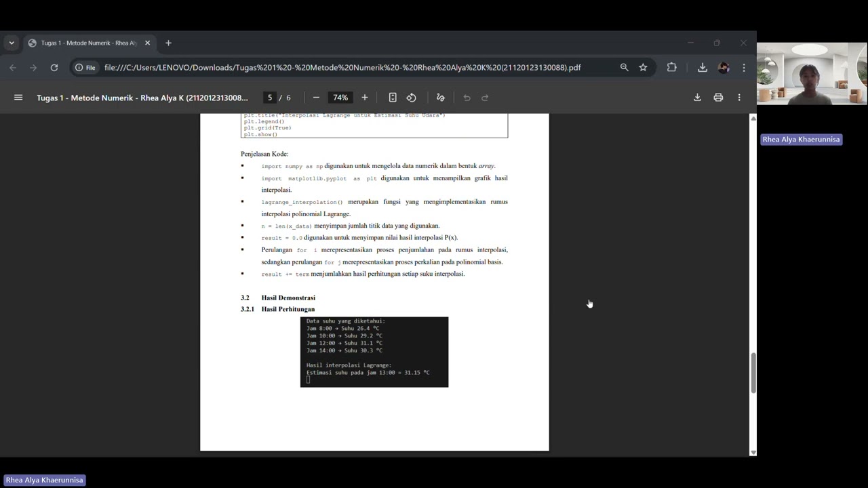
Task: Click the PDF title in viewer toolbar
Action: (142, 98)
